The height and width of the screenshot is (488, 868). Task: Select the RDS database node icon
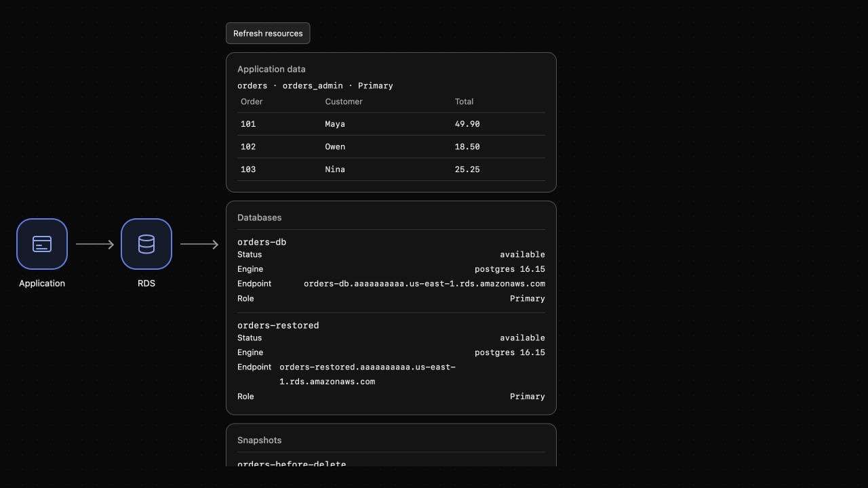(x=146, y=244)
